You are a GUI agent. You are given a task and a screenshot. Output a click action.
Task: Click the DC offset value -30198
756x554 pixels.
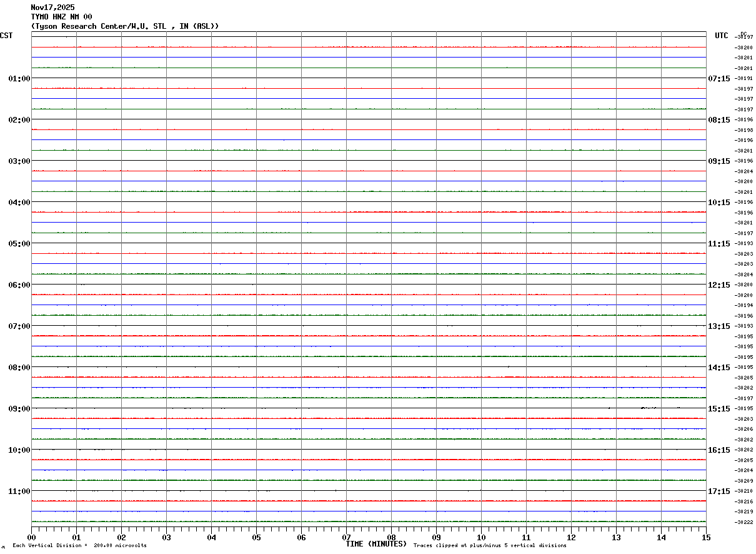744,130
